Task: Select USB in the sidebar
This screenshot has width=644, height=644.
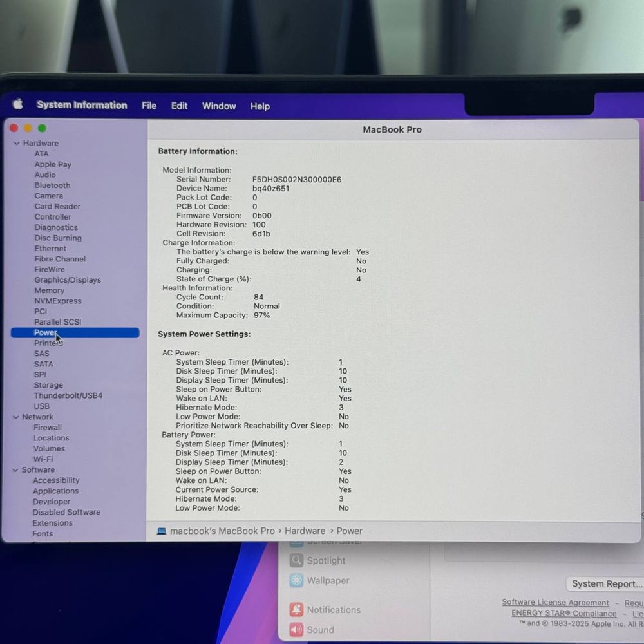Action: click(41, 406)
